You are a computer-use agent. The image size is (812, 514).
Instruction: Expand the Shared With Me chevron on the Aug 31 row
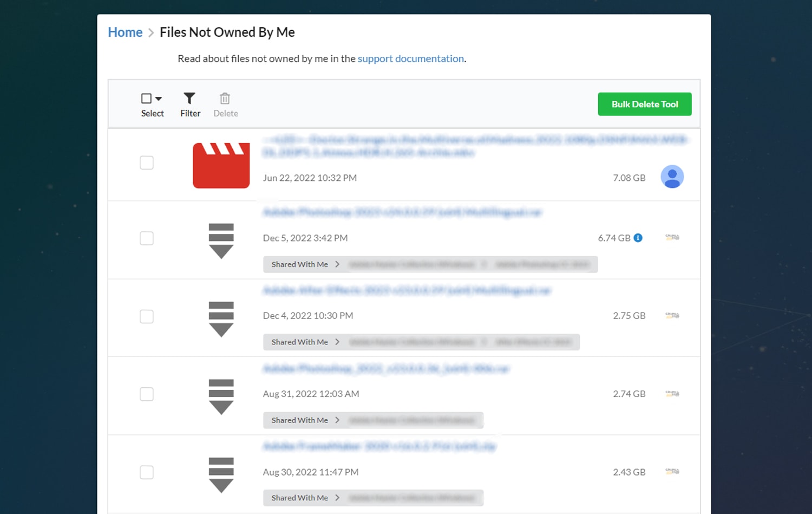pyautogui.click(x=337, y=420)
